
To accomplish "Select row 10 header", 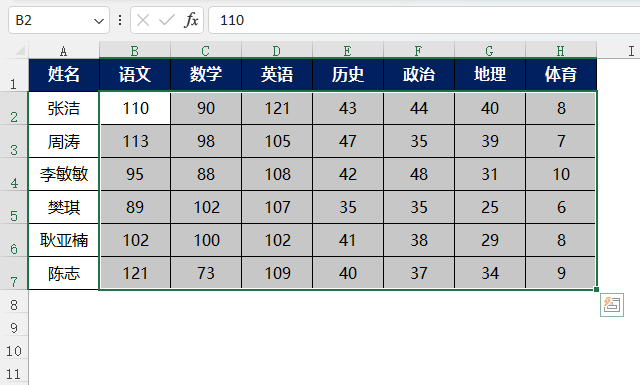I will coord(14,347).
